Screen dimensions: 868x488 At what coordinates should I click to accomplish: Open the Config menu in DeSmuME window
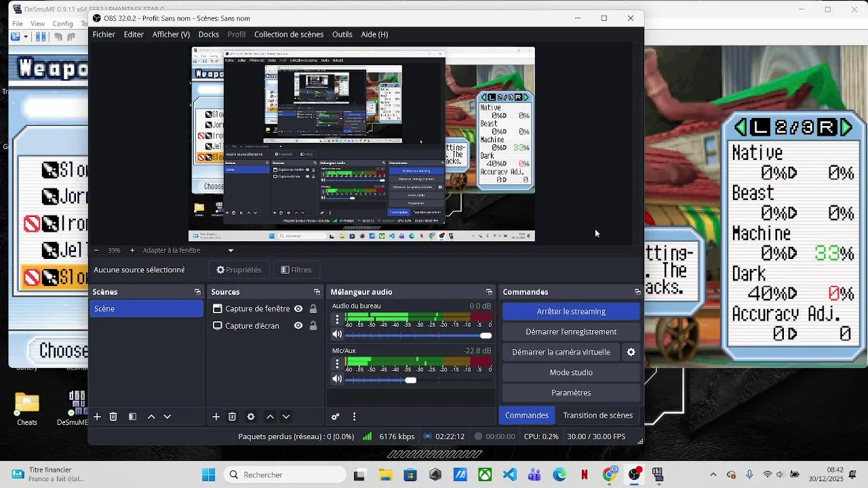62,24
